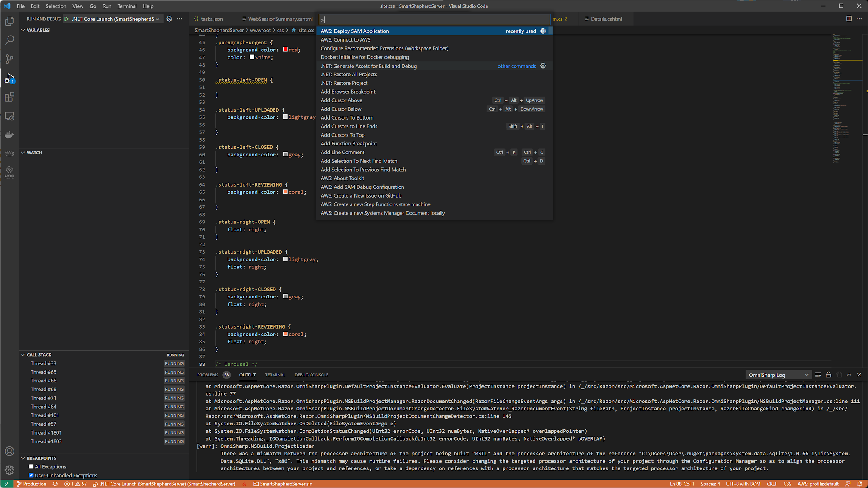Image resolution: width=868 pixels, height=488 pixels.
Task: Open the coral swatch on line 84
Action: tap(285, 334)
